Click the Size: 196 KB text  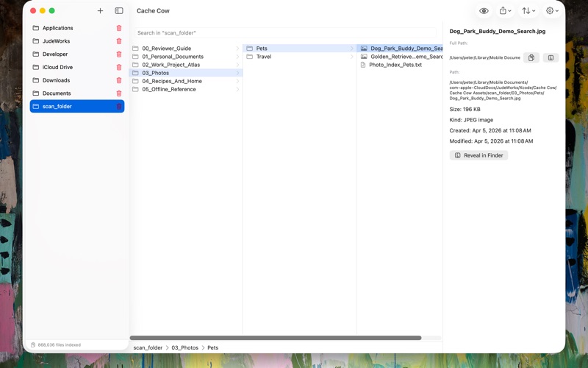(465, 109)
